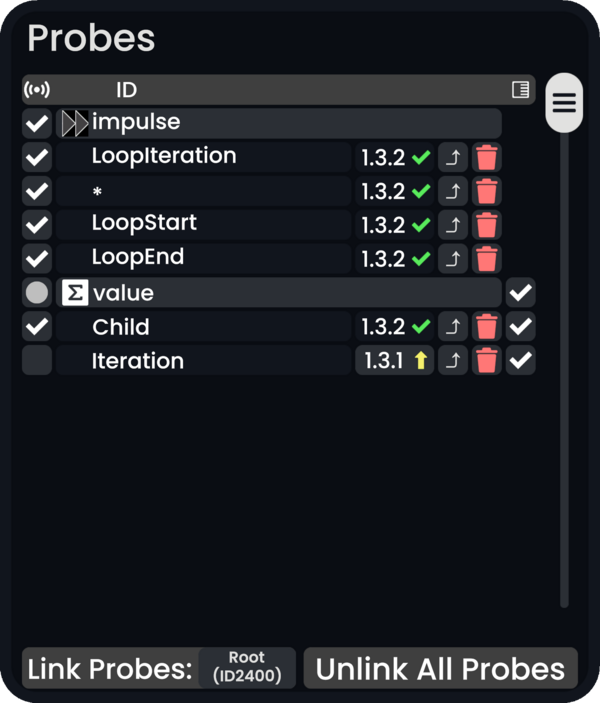Delete the LoopIteration probe
600x703 pixels.
487,157
